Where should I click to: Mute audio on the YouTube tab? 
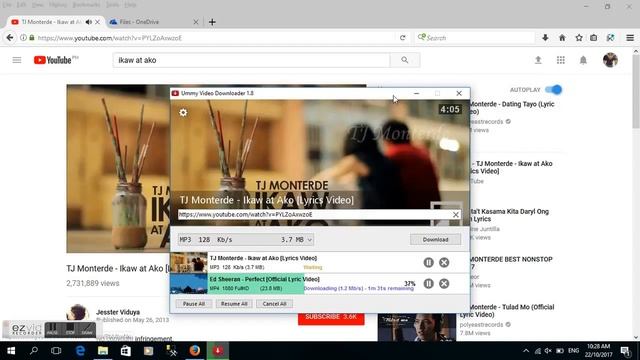pyautogui.click(x=89, y=22)
